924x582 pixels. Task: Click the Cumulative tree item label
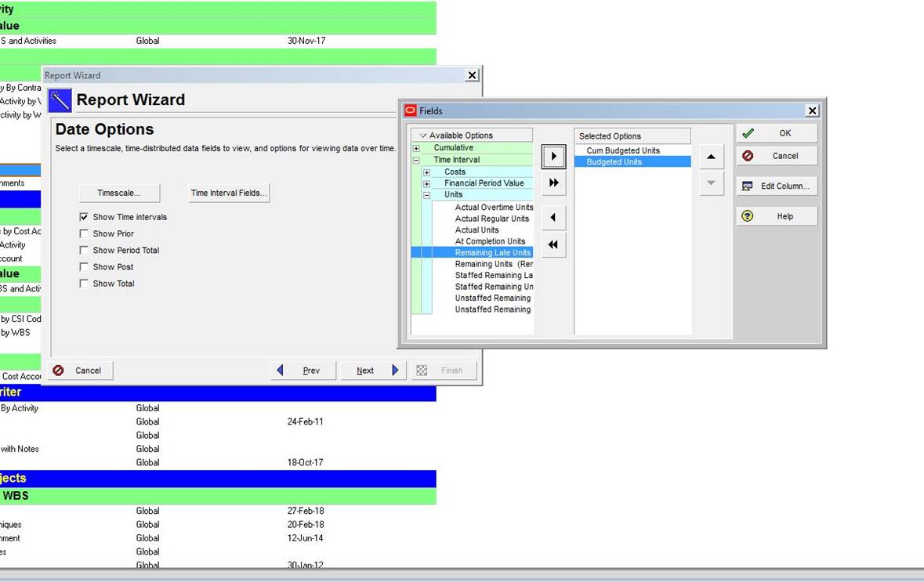pyautogui.click(x=453, y=148)
